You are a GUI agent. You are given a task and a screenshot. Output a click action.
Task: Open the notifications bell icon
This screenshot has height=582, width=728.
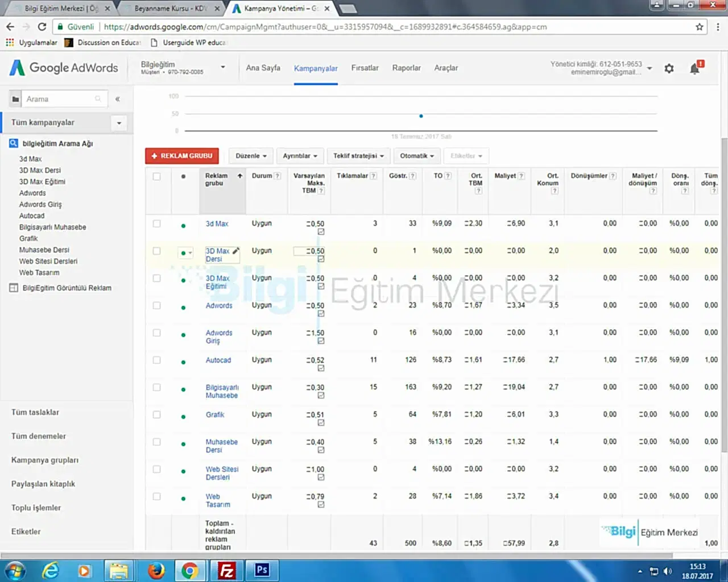tap(694, 69)
